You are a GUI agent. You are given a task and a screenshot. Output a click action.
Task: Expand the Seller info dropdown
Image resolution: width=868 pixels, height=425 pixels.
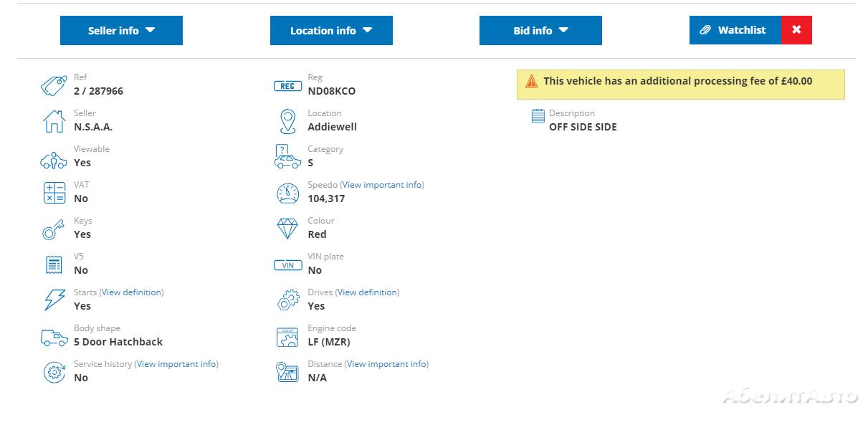[x=121, y=31]
